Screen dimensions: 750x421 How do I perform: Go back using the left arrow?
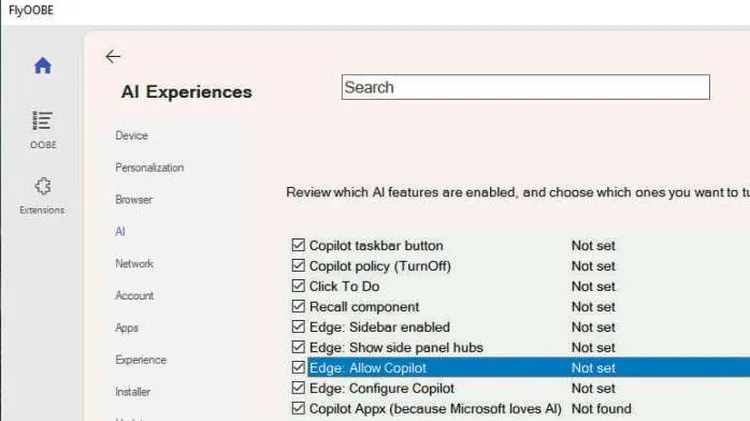[x=113, y=57]
